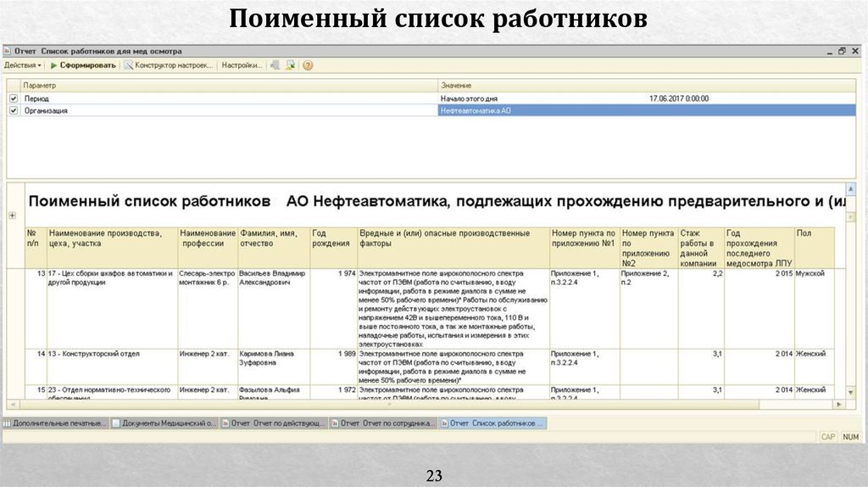The image size is (868, 487).
Task: Click the report window title icon
Action: [x=8, y=52]
